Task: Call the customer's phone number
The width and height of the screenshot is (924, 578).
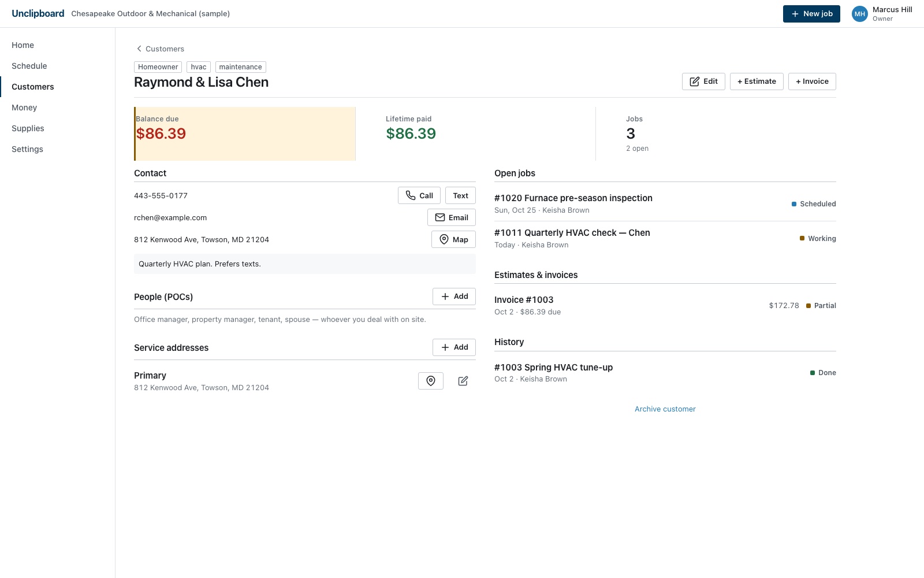Action: click(419, 195)
